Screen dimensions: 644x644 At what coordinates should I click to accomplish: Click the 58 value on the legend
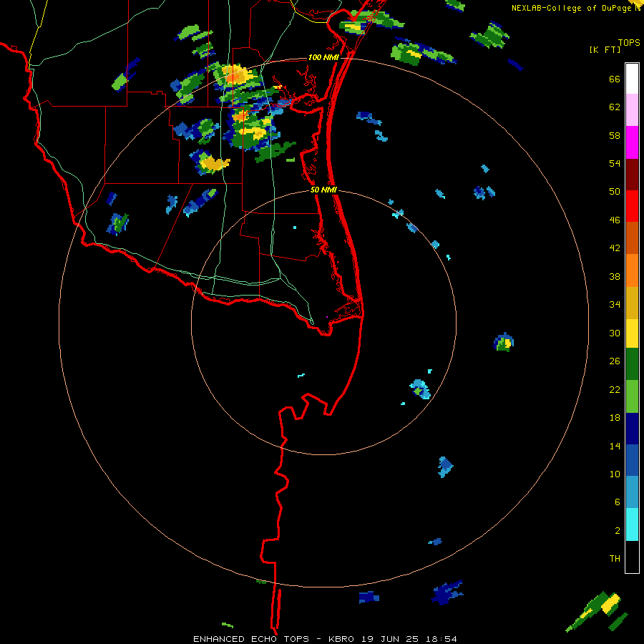(x=615, y=135)
